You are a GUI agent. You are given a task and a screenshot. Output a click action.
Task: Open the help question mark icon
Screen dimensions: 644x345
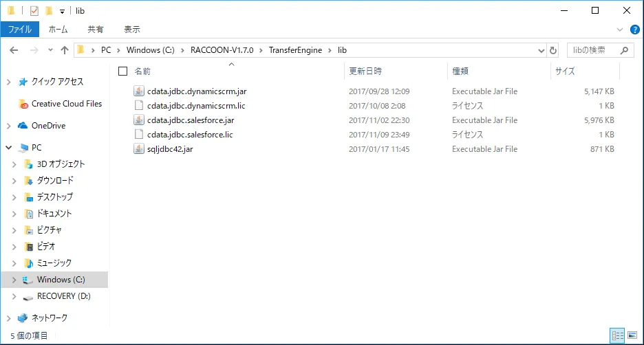click(x=633, y=30)
